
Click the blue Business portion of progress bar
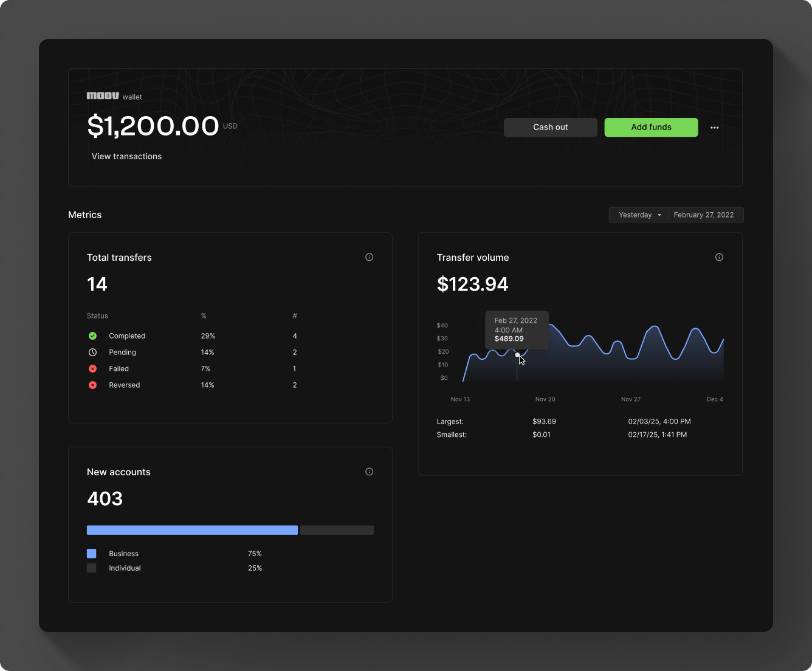coord(192,530)
